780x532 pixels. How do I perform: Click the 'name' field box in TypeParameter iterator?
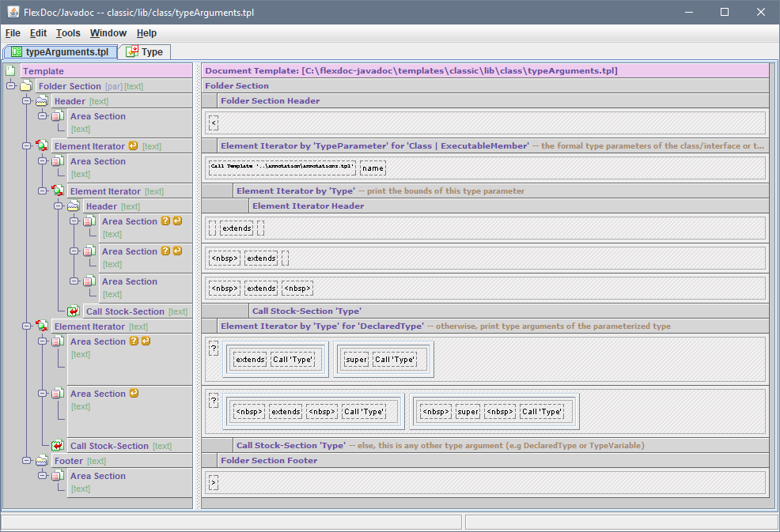(x=373, y=168)
